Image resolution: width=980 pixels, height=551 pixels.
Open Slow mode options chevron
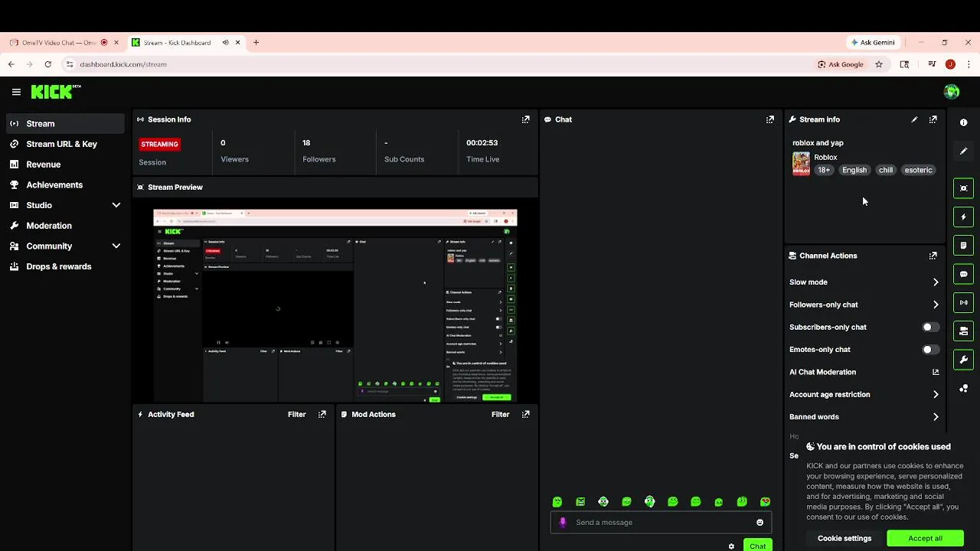point(936,282)
